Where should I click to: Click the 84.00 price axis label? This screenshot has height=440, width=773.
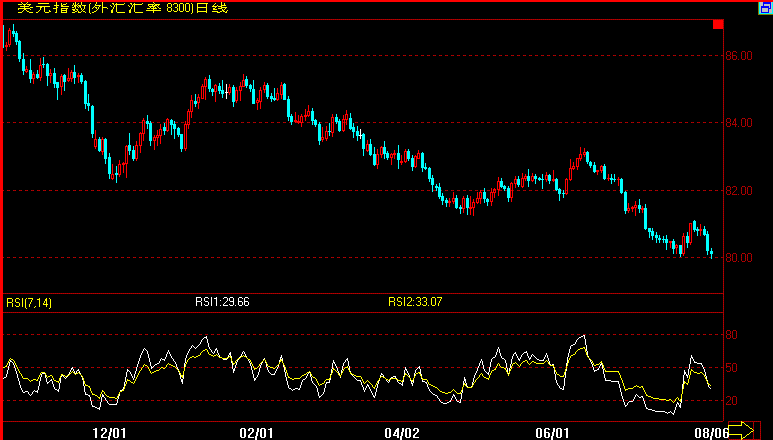[739, 123]
